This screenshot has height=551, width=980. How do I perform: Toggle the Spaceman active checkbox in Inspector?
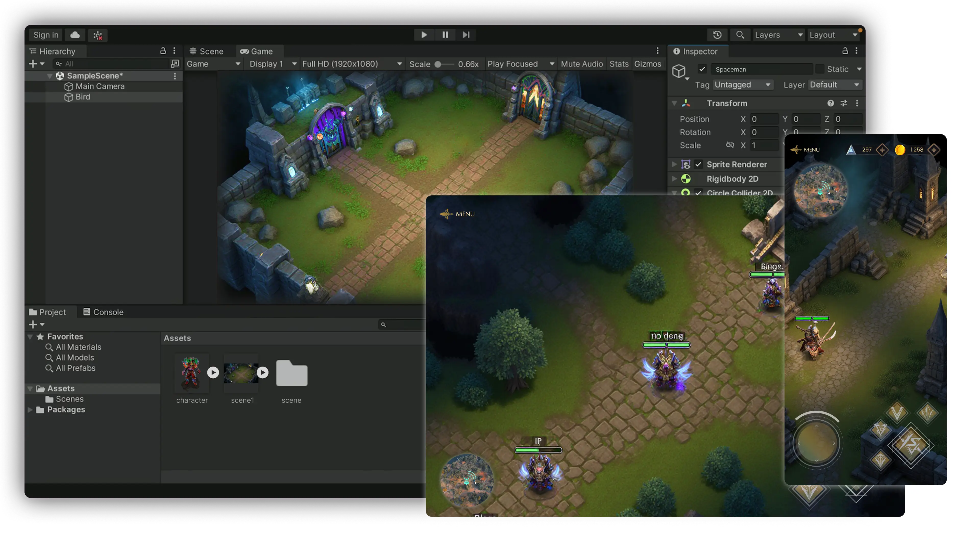click(702, 69)
